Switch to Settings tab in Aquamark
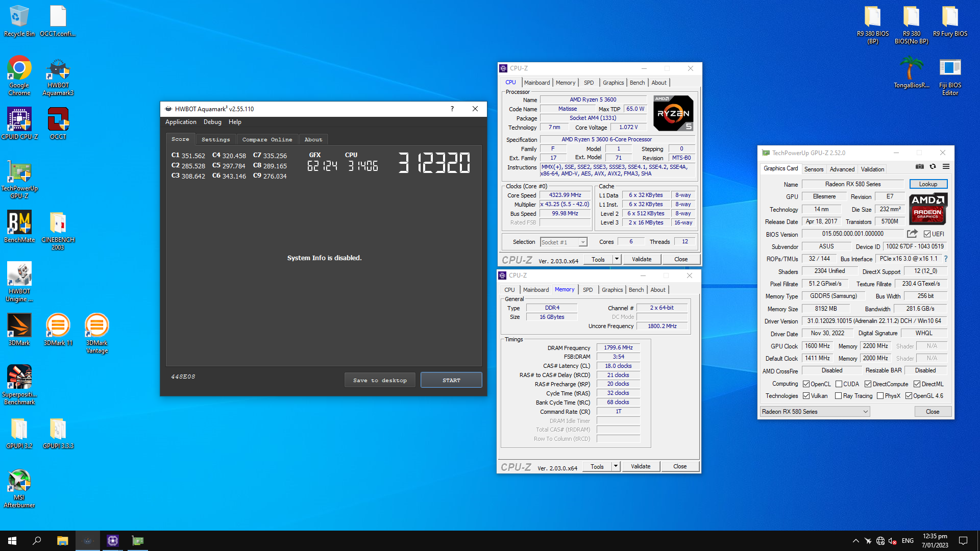This screenshot has width=980, height=551. pos(215,139)
